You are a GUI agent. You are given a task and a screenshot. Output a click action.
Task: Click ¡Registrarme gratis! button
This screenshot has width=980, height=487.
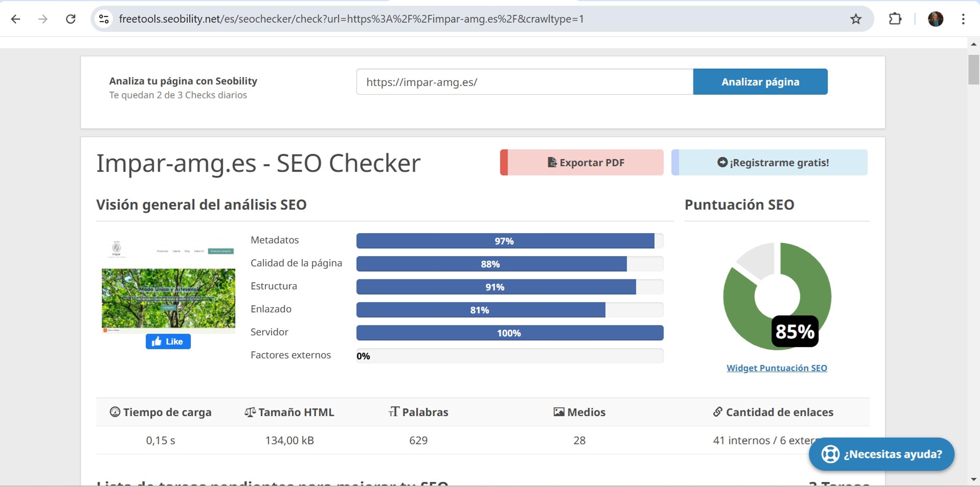pyautogui.click(x=769, y=162)
